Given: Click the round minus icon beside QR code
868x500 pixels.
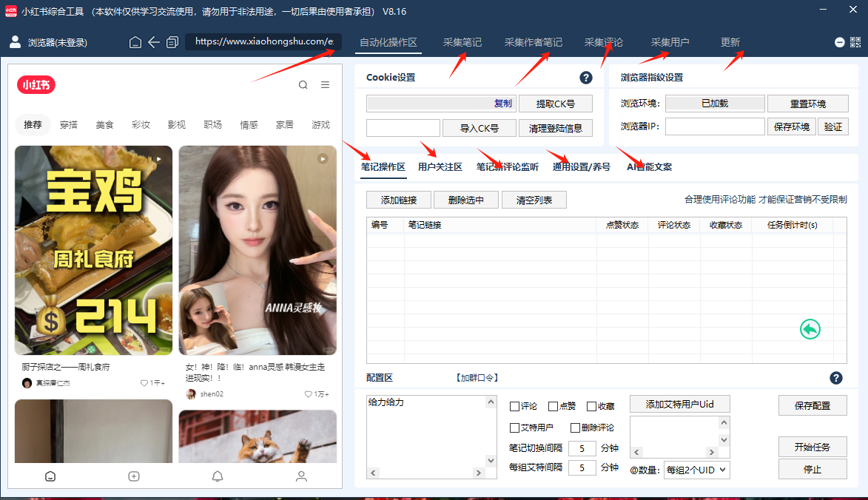Looking at the screenshot, I should (839, 42).
